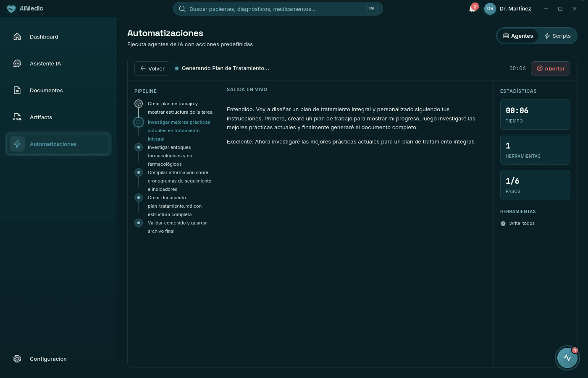Open the Documentos sidebar icon
588x378 pixels.
click(x=17, y=90)
